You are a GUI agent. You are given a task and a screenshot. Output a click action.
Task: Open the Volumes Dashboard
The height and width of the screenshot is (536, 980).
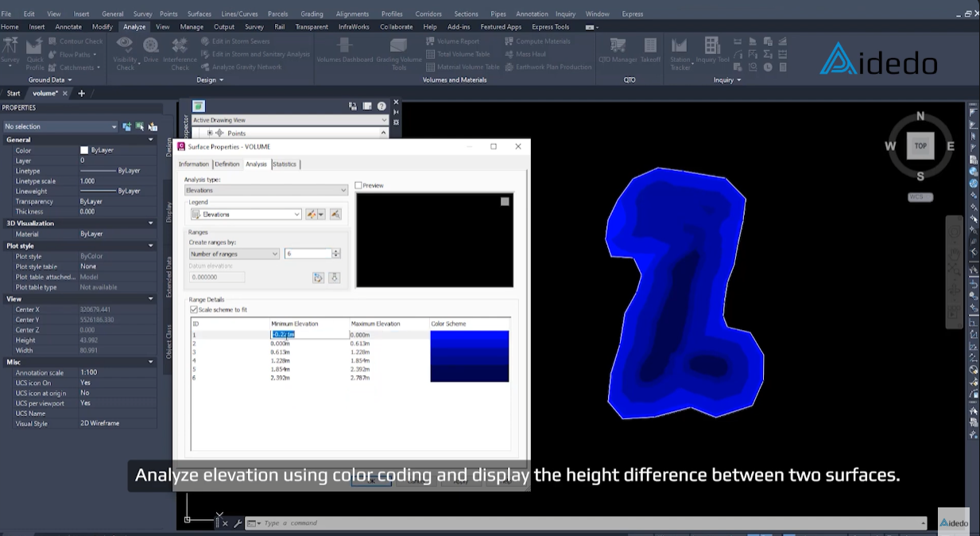tap(345, 49)
